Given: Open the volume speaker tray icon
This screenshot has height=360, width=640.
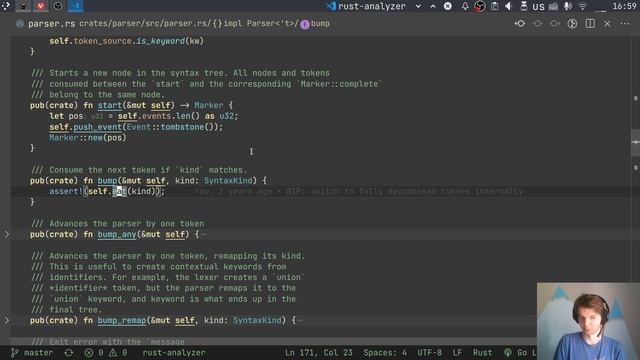Looking at the screenshot, I should tap(509, 6).
